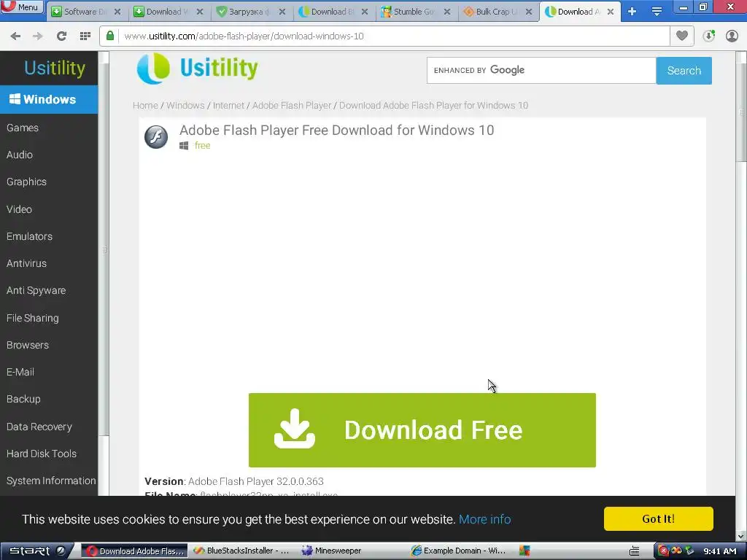Open the user account icon
The height and width of the screenshot is (560, 747).
(x=732, y=36)
